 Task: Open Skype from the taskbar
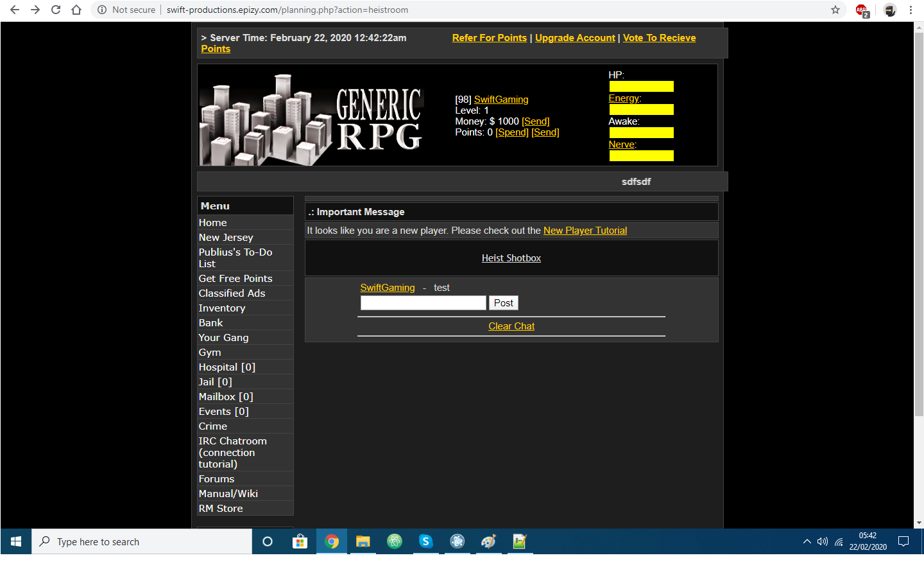pos(425,541)
